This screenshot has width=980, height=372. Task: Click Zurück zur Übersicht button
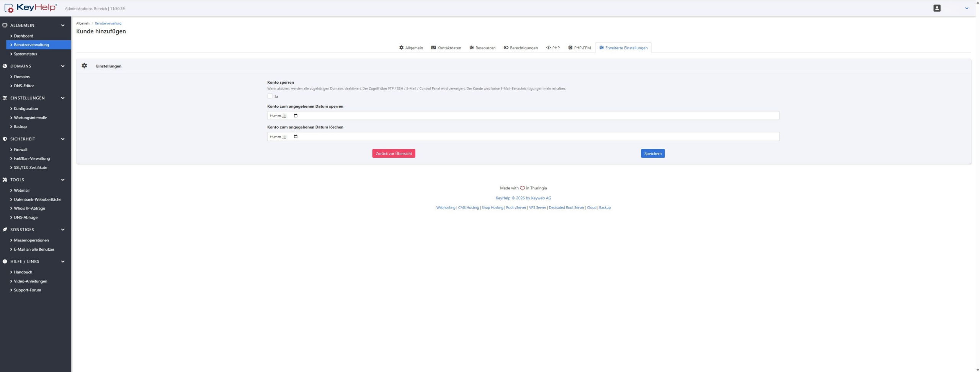tap(394, 153)
